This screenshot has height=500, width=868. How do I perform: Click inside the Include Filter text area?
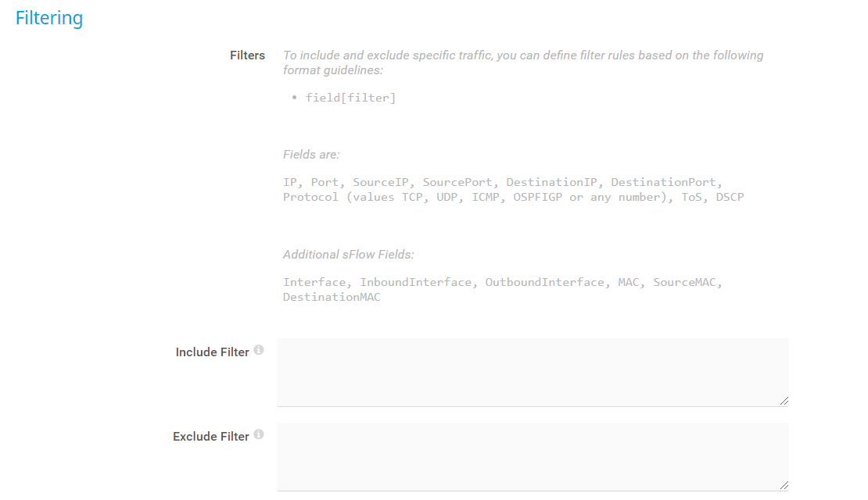tap(532, 372)
